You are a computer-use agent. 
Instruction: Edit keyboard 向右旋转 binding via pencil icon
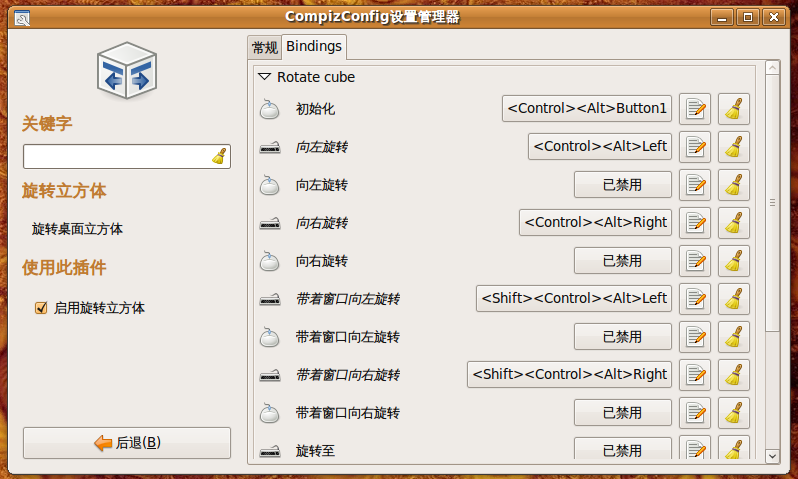[x=695, y=222]
